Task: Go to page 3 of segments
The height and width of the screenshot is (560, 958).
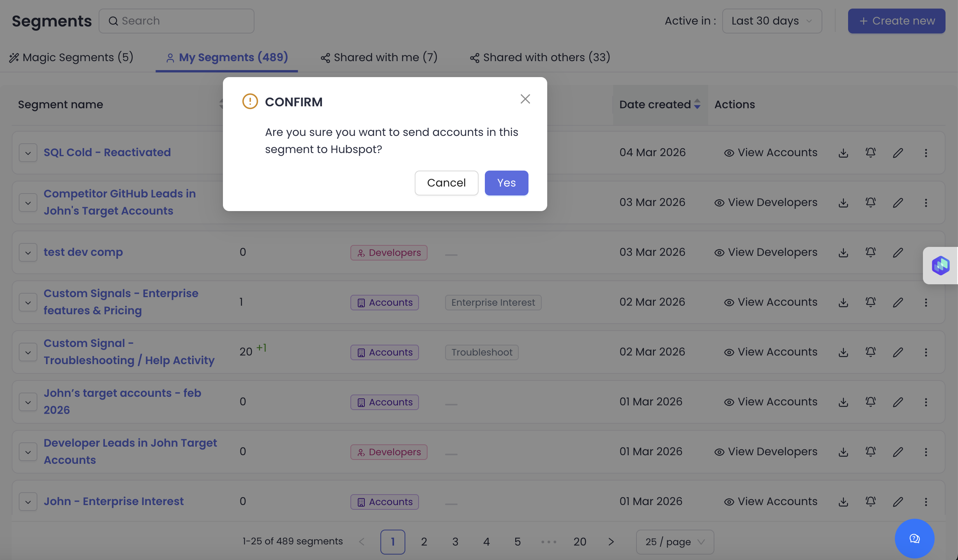Action: [x=455, y=542]
